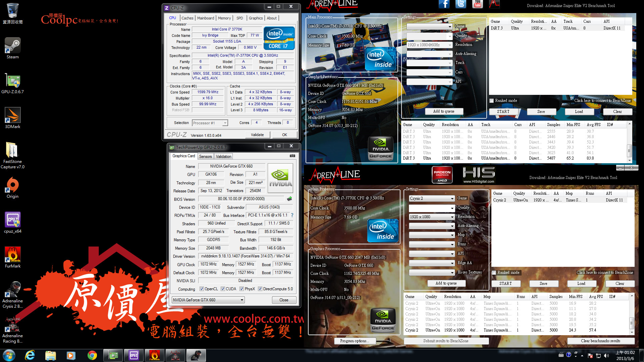Open the NVIDIA GeForce GTX 660 dropdown in GPU-Z
Screen dimensions: 644x362
coord(208,300)
